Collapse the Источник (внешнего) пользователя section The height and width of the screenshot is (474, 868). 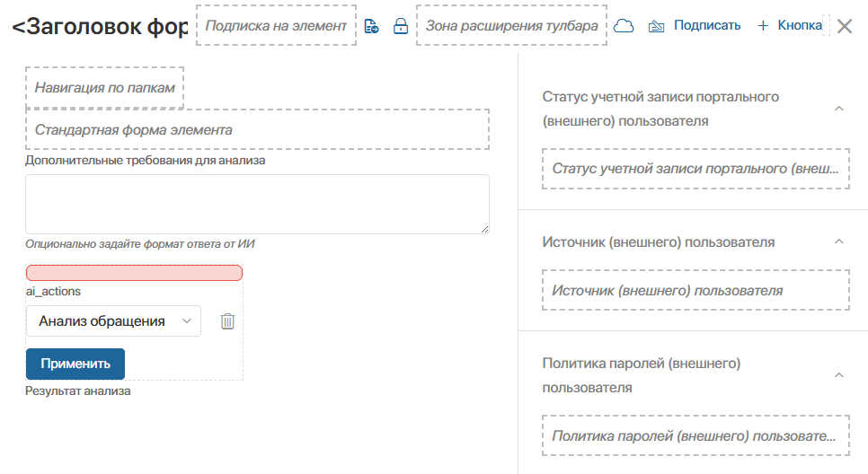coord(839,242)
